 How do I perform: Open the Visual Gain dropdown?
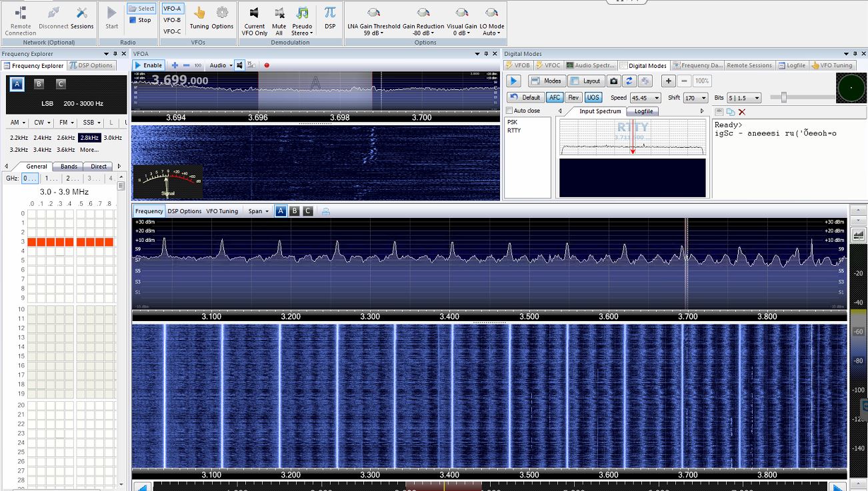(x=461, y=21)
